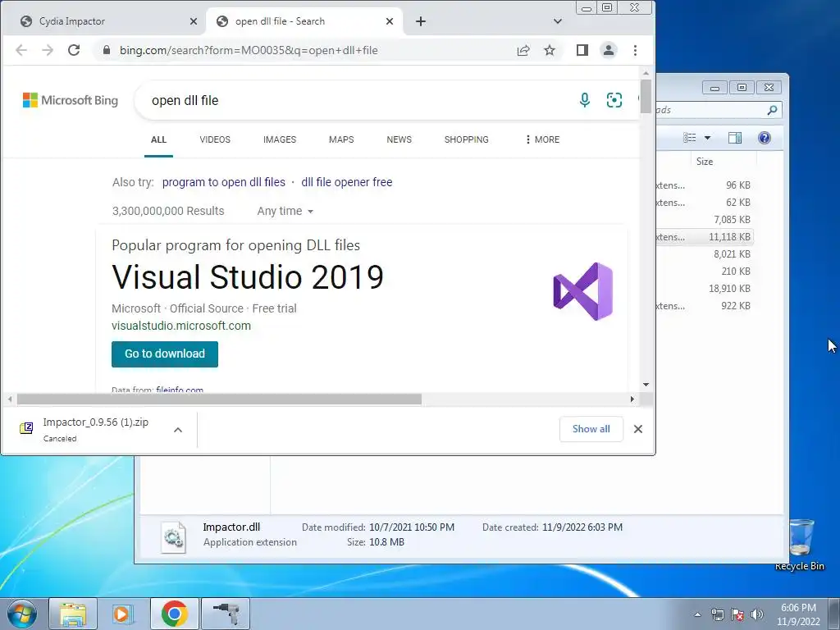Screen dimensions: 840x630
Task: Select the 18,910 KB file row in Explorer
Action: (704, 288)
